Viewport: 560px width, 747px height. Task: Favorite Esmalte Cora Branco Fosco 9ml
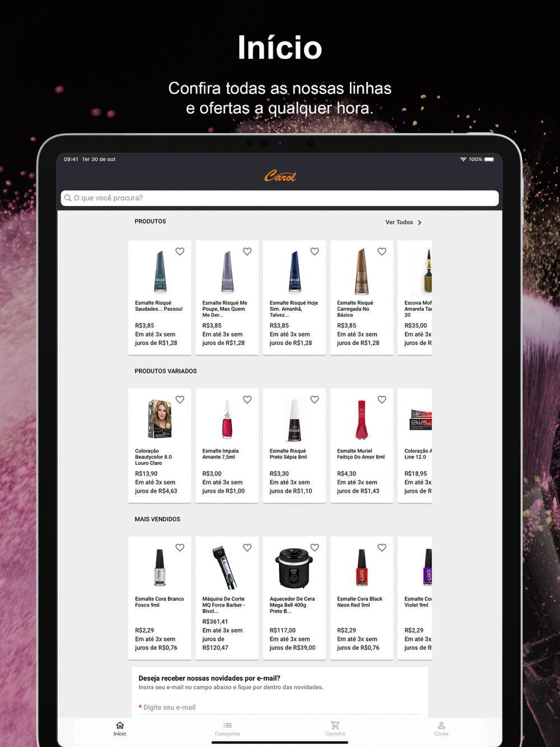180,548
